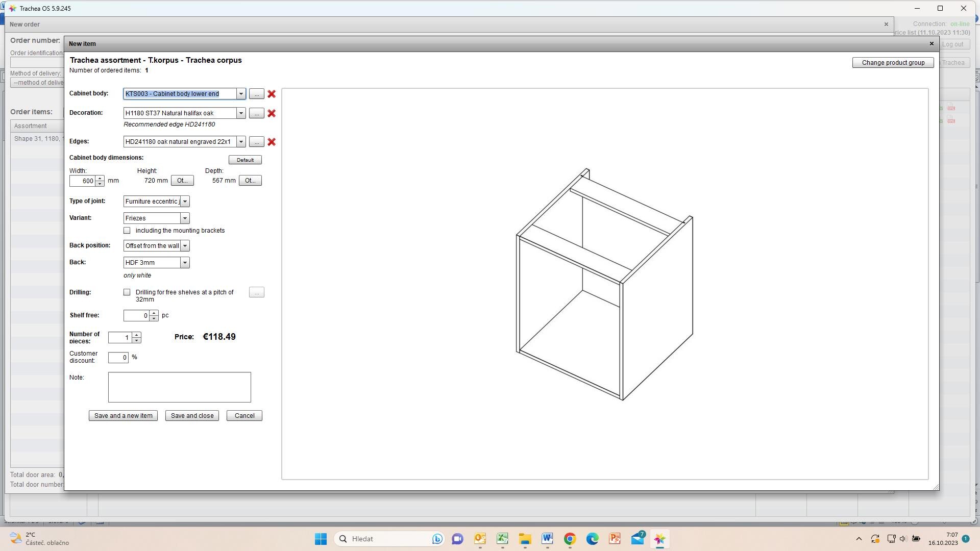Cancel the new item dialog
This screenshot has width=980, height=551.
tap(244, 416)
